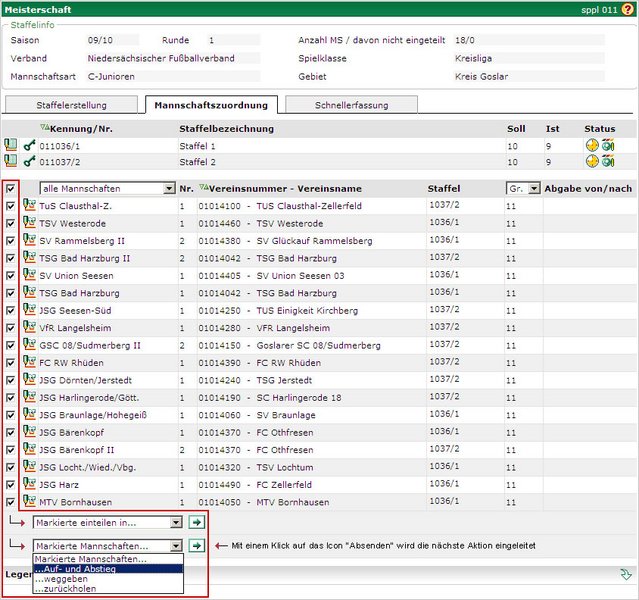Click the yellow status icon for Staffel 1
This screenshot has width=639, height=600.
point(591,146)
